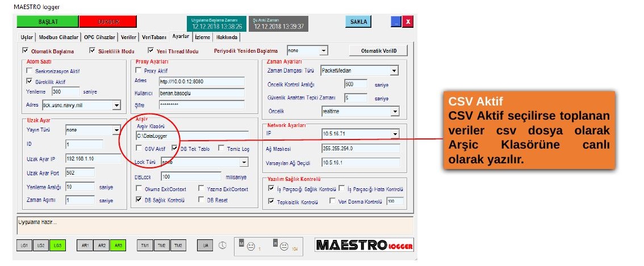Open Modbus Cihazlar tab
Image resolution: width=644 pixels, height=266 pixels.
(x=58, y=37)
